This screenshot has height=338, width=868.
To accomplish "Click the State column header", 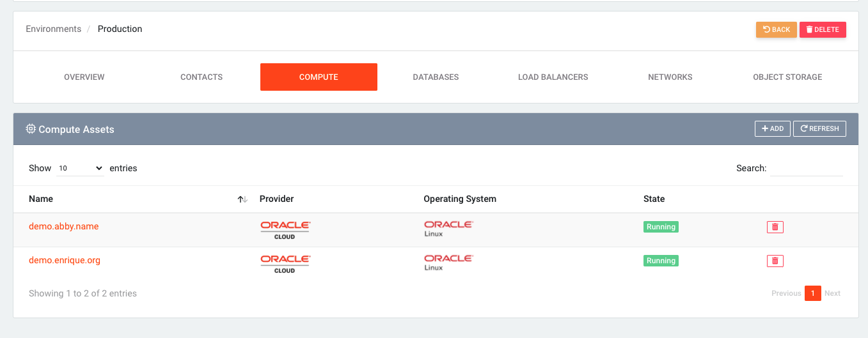I will pos(654,199).
